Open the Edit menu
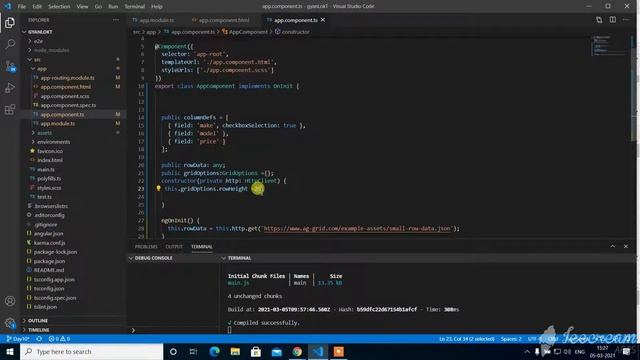 tap(37, 6)
